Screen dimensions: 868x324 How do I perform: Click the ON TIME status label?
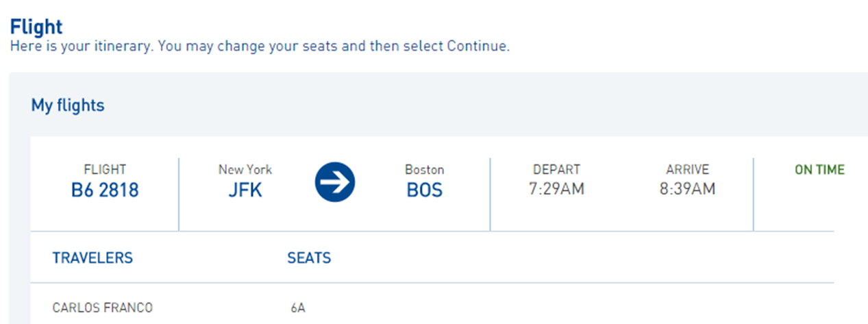tap(819, 170)
